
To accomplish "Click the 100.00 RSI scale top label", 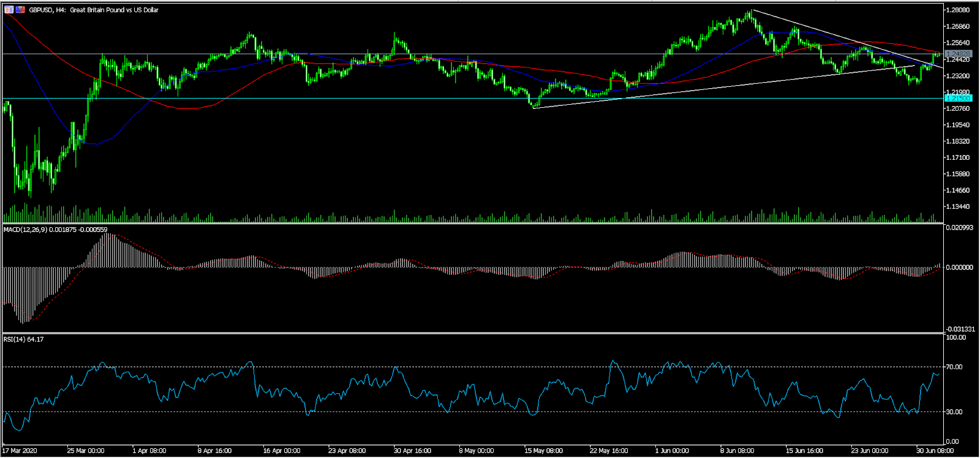I will tap(956, 337).
